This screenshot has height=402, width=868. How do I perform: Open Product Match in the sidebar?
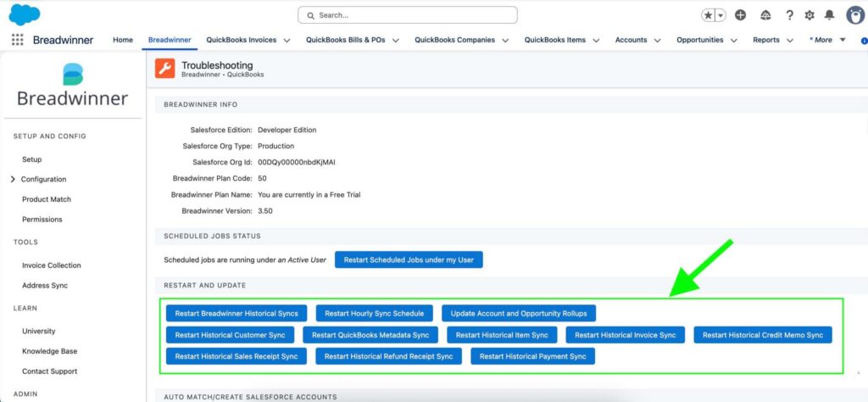pos(47,199)
